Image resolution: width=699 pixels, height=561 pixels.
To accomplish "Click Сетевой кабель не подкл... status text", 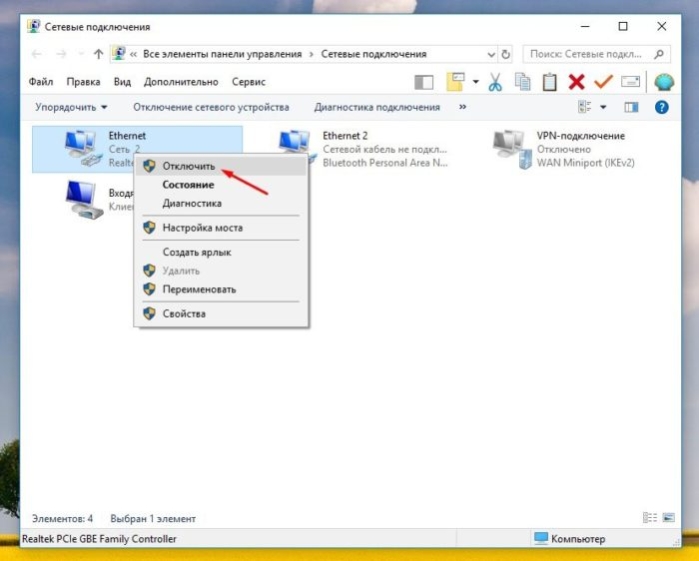I will tap(385, 149).
